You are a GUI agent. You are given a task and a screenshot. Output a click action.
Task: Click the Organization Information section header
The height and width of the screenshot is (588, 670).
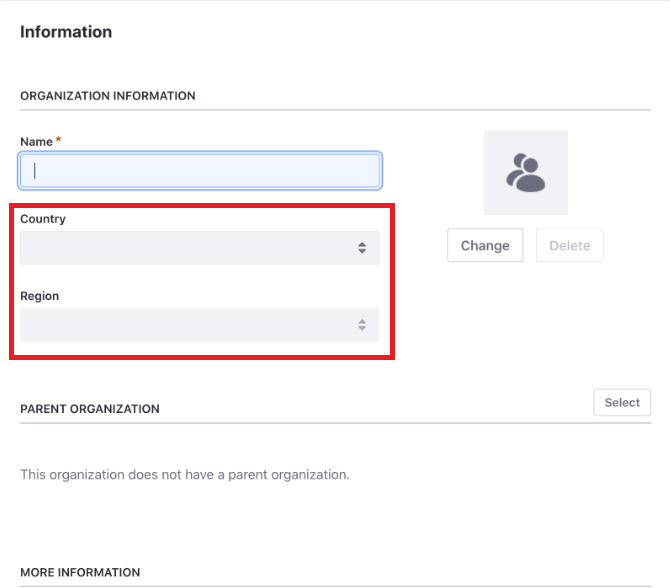point(107,96)
